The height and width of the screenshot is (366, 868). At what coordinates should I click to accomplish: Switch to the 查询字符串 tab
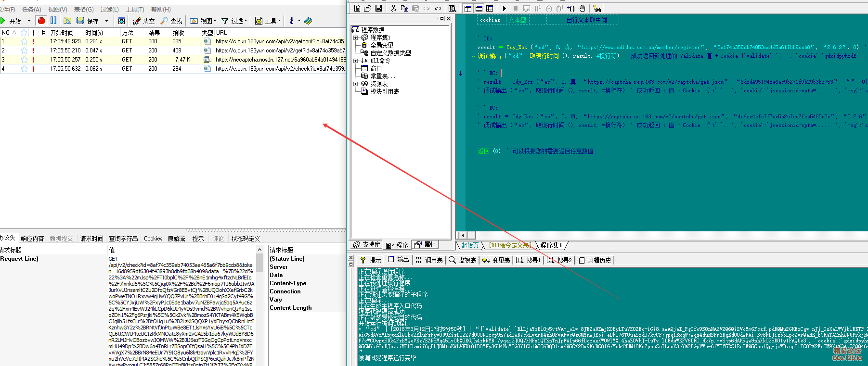pos(123,239)
